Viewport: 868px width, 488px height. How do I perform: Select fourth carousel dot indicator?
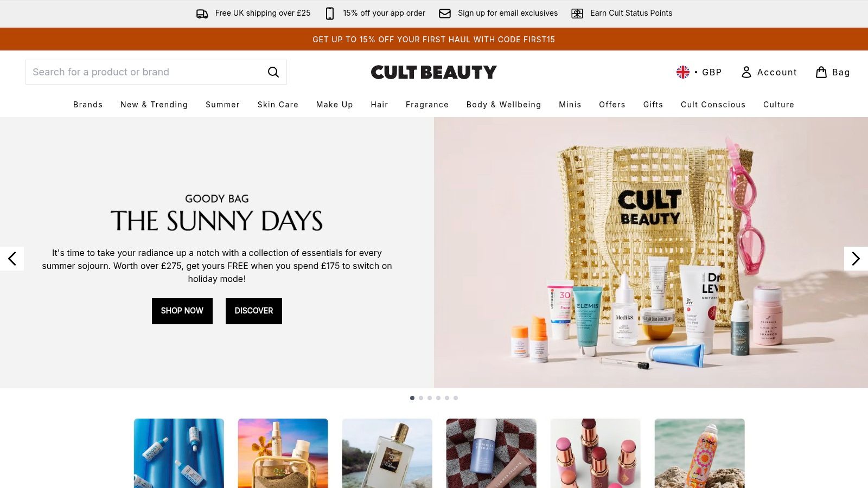[x=438, y=398]
